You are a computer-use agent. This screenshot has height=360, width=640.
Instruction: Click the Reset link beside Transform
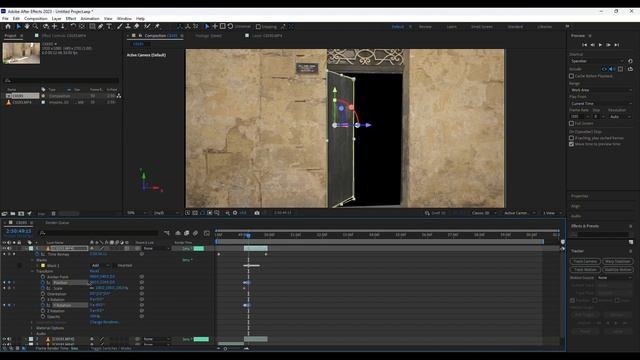[94, 271]
